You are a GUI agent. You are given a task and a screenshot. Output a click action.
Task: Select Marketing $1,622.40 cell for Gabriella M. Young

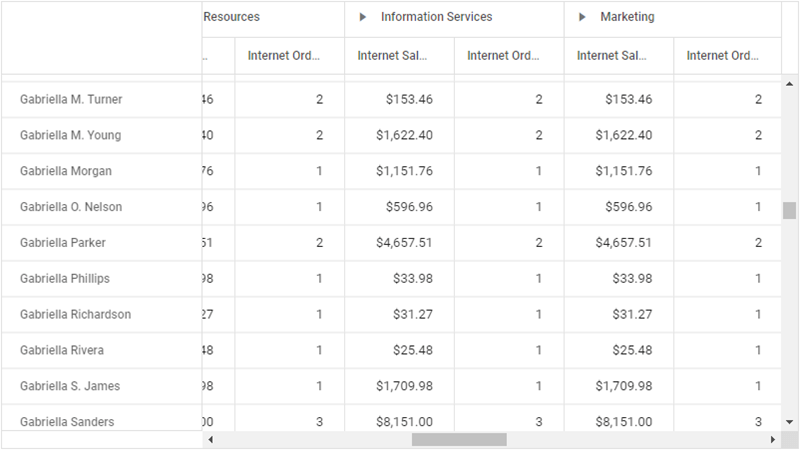pos(623,135)
